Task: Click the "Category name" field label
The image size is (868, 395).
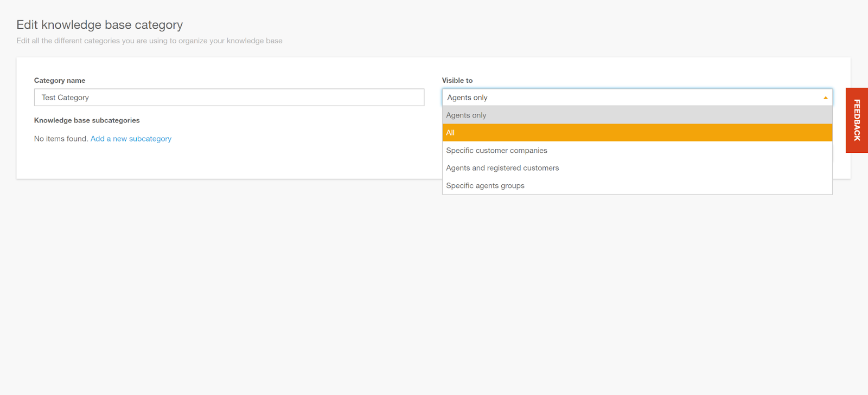Action: pyautogui.click(x=60, y=81)
